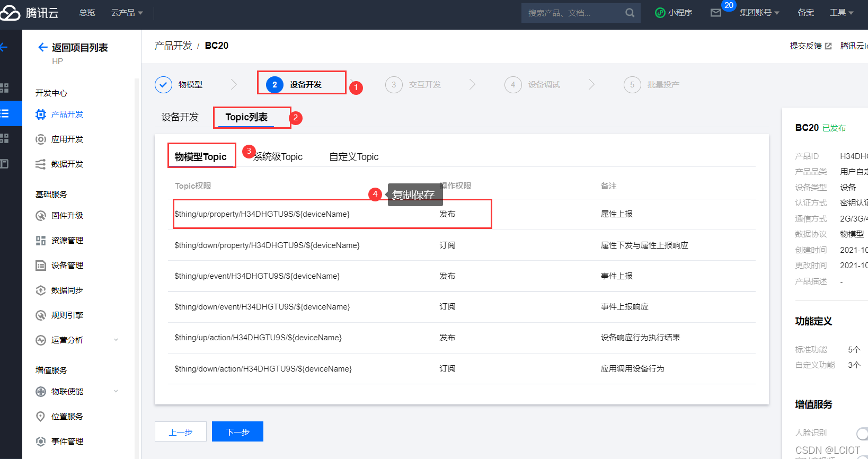Click the $thing/down/event topic cell
This screenshot has height=459, width=868.
tap(262, 307)
